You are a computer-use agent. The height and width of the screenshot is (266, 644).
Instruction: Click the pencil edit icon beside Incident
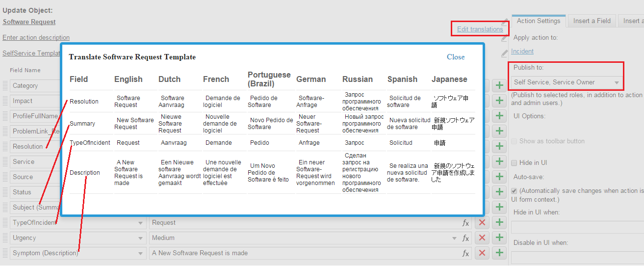point(504,53)
